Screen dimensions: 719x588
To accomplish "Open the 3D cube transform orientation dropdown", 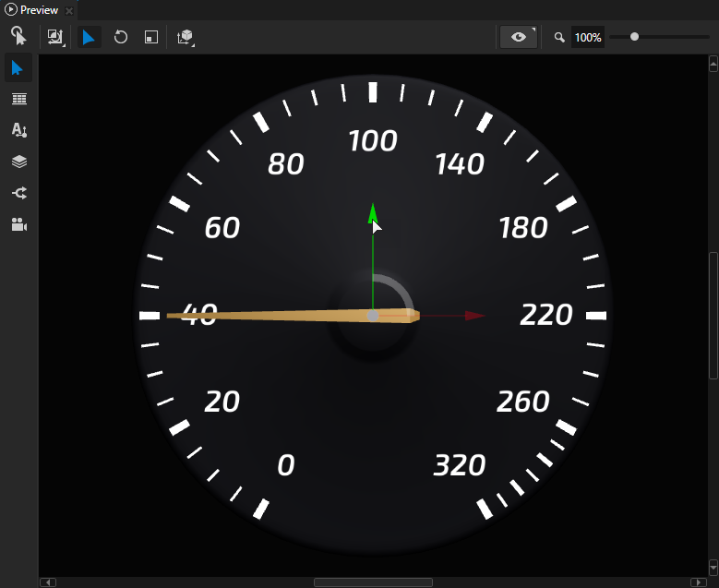I will click(x=186, y=38).
